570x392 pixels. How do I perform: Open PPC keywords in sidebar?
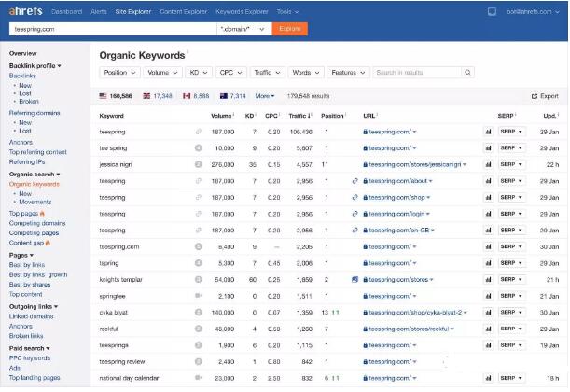[x=30, y=358]
